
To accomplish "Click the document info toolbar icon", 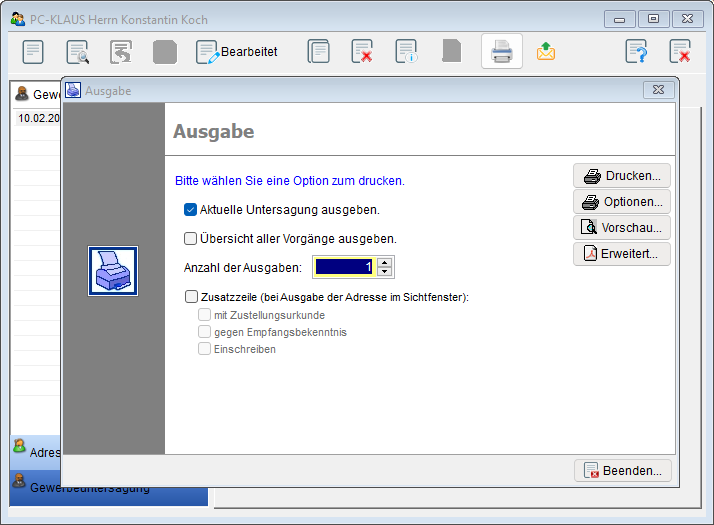I will click(406, 52).
